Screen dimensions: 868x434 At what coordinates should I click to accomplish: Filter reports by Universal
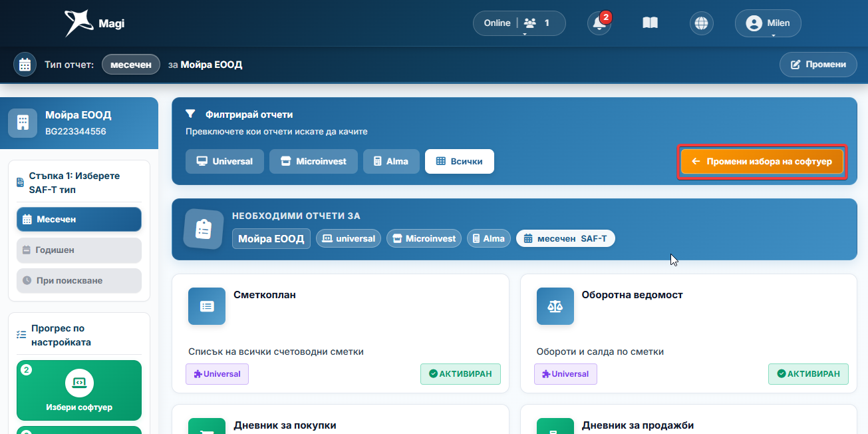click(225, 161)
